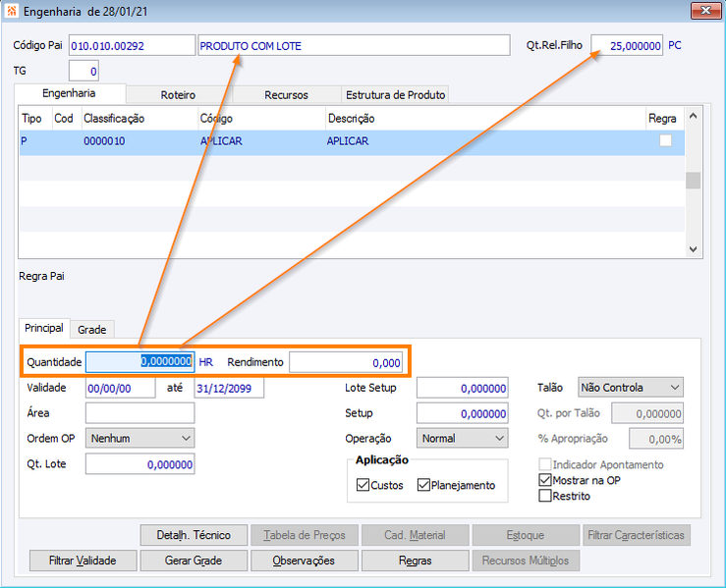This screenshot has height=588, width=726.
Task: Click the % Apropriação field
Action: [x=656, y=439]
